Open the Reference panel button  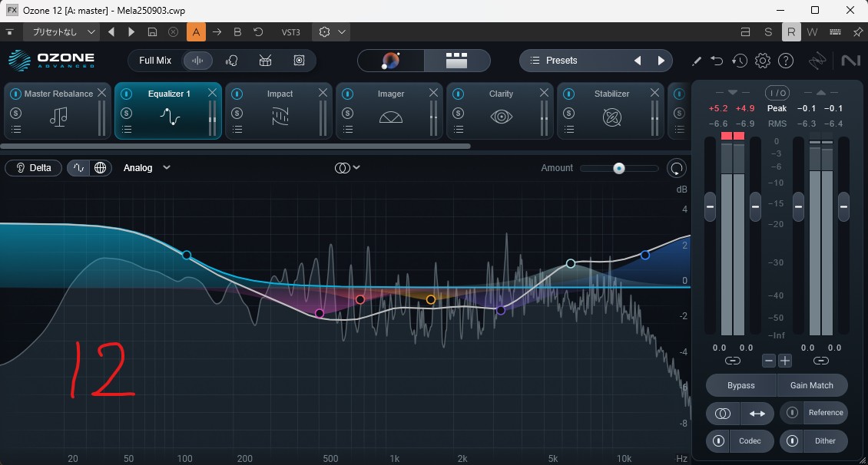pyautogui.click(x=826, y=413)
